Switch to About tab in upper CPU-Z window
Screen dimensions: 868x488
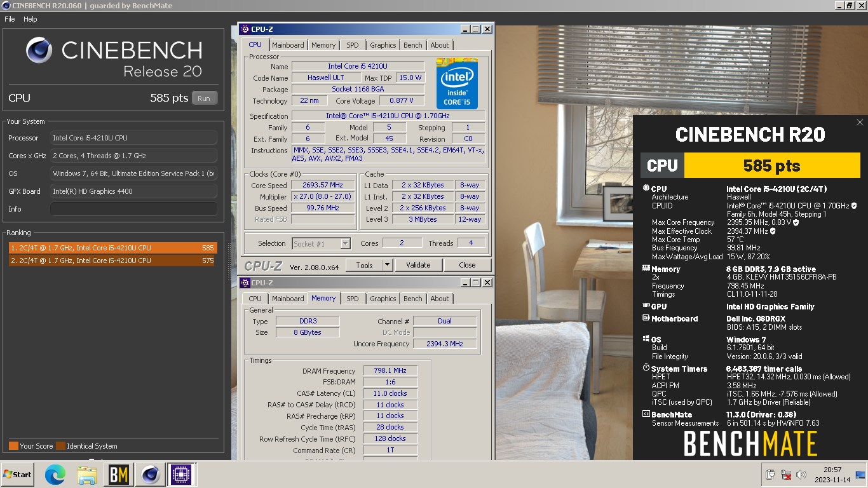coord(440,45)
